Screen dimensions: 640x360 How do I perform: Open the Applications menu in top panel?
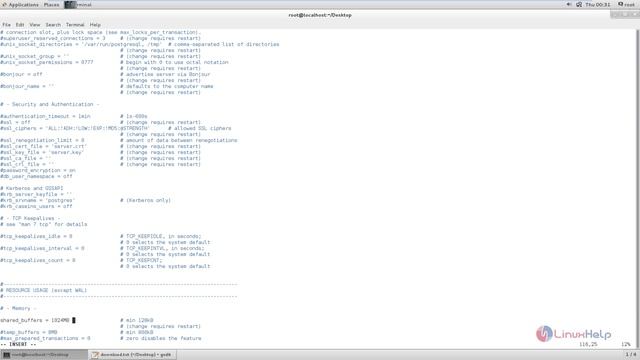20,4
